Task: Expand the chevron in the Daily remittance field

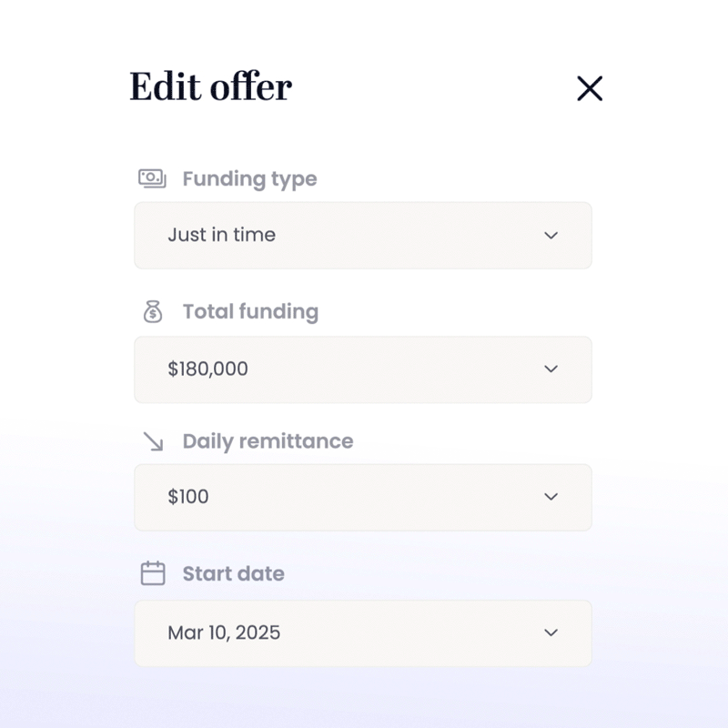Action: [551, 497]
